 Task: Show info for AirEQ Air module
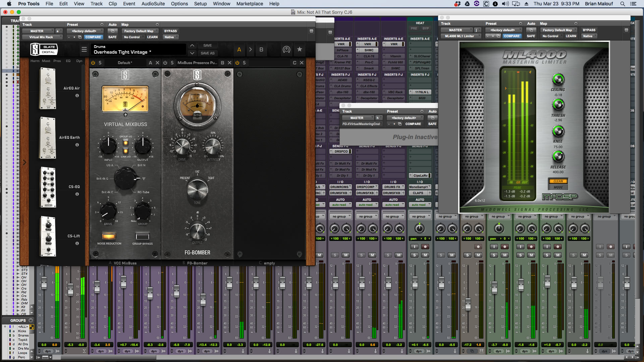click(77, 96)
